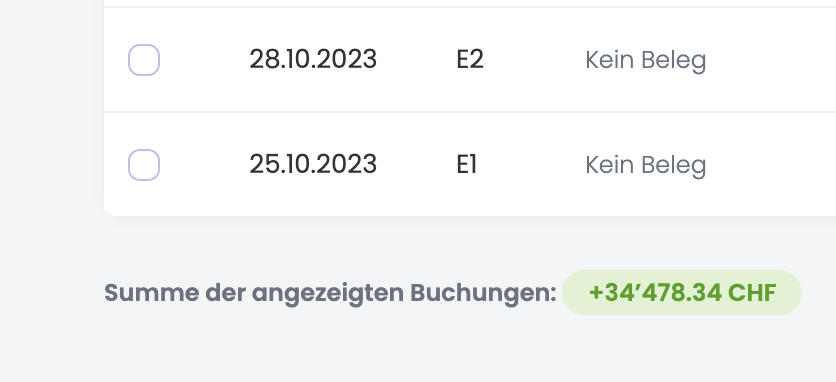Click the date 28.10.2023
This screenshot has width=836, height=382.
(x=313, y=59)
